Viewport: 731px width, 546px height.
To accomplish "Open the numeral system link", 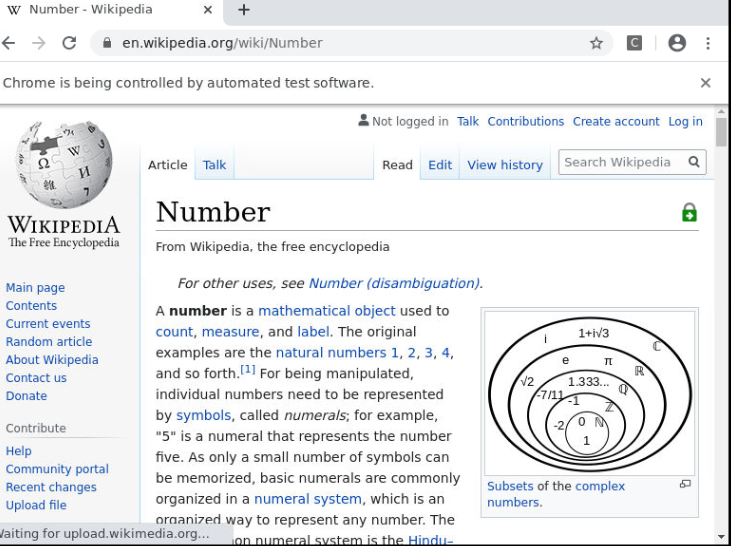I will (x=308, y=498).
